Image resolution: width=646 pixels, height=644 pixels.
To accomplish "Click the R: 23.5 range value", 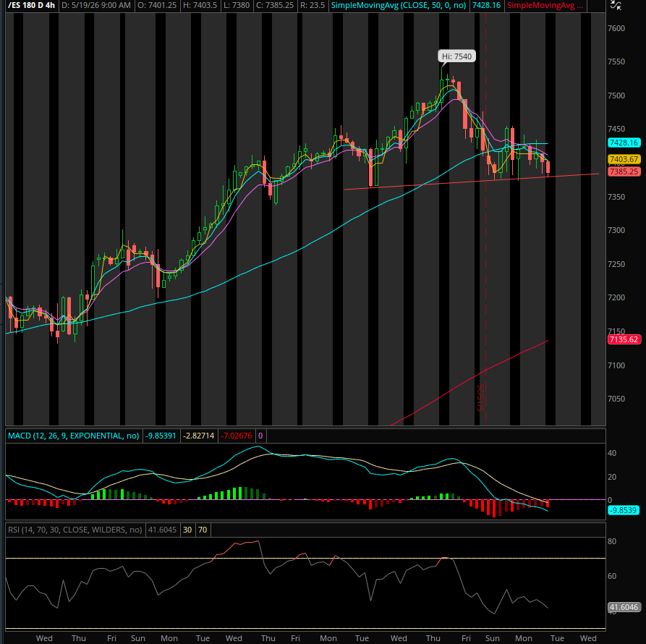I will (312, 5).
